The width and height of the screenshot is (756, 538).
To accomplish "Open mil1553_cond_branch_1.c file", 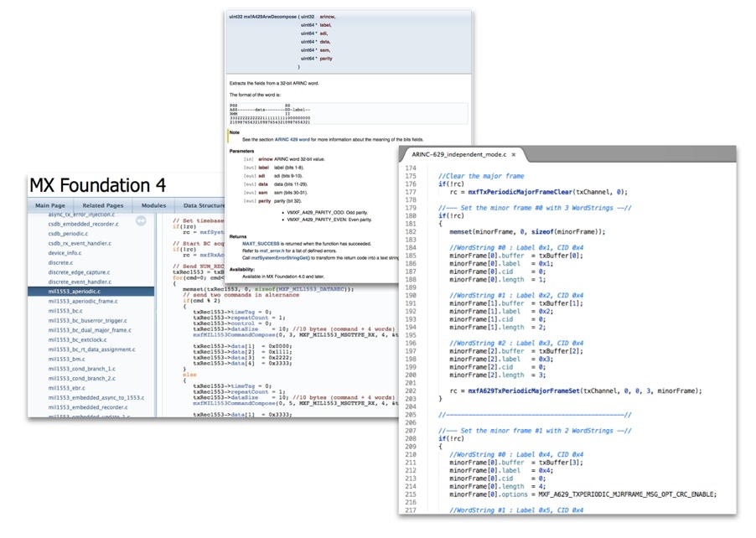I will [x=81, y=369].
